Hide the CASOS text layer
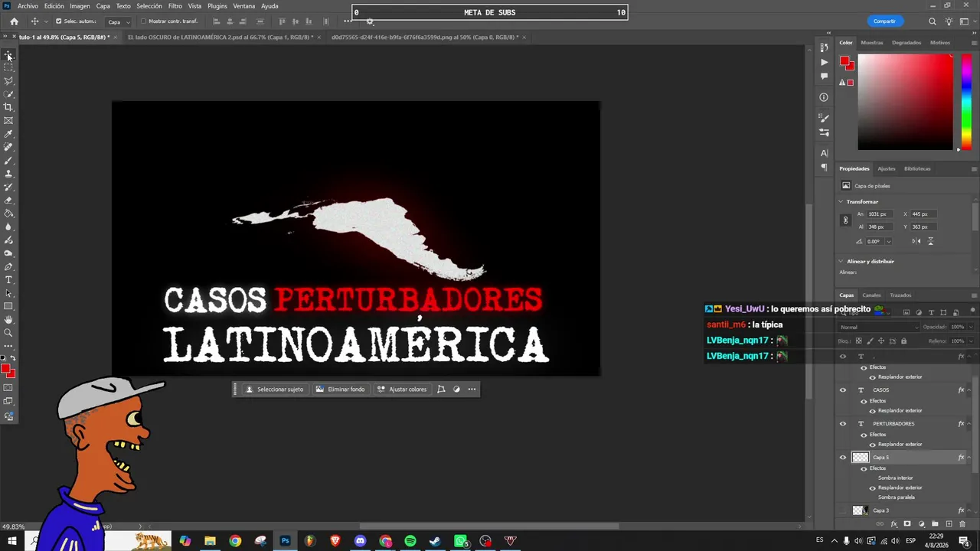This screenshot has height=551, width=980. [843, 390]
